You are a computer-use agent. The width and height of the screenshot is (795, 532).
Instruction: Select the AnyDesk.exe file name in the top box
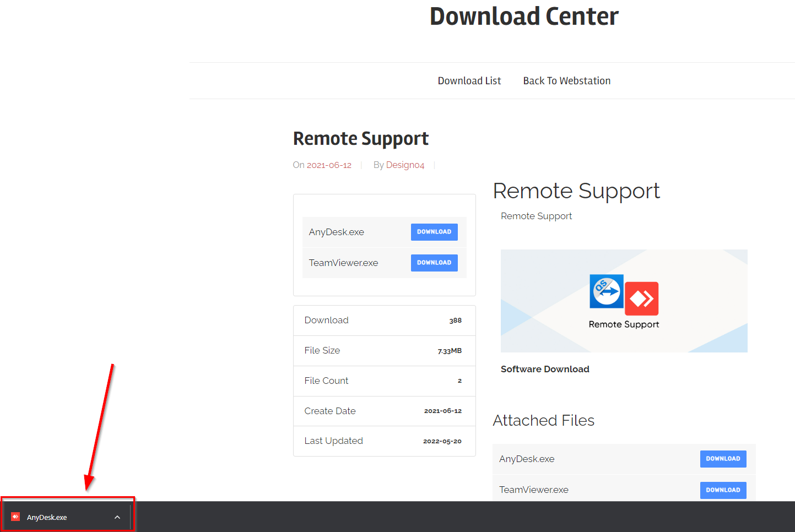pos(336,232)
